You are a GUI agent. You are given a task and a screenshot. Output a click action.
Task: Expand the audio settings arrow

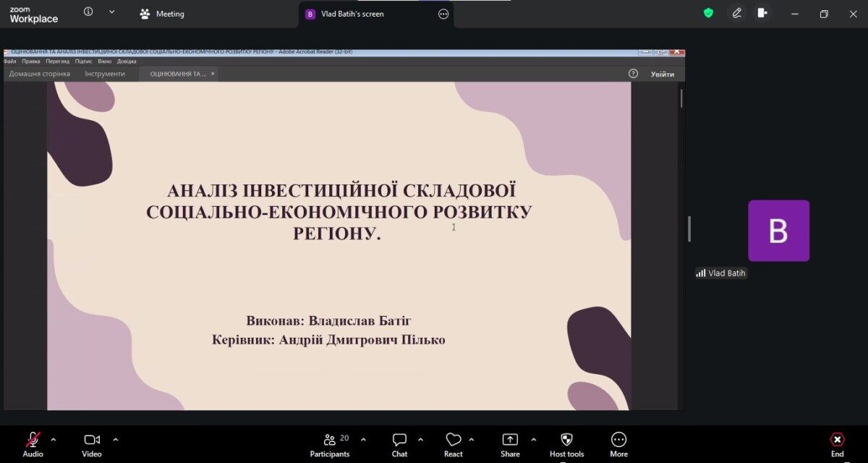[x=54, y=439]
